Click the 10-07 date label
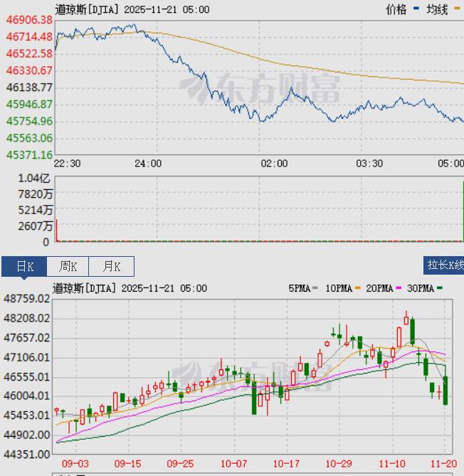This screenshot has height=476, width=464. [x=233, y=464]
